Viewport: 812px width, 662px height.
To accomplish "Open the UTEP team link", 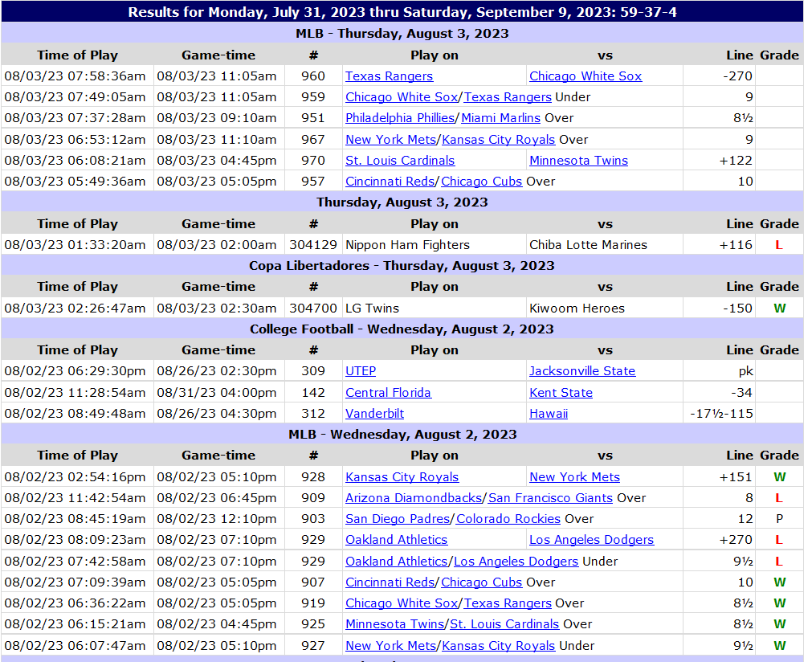I will point(361,371).
